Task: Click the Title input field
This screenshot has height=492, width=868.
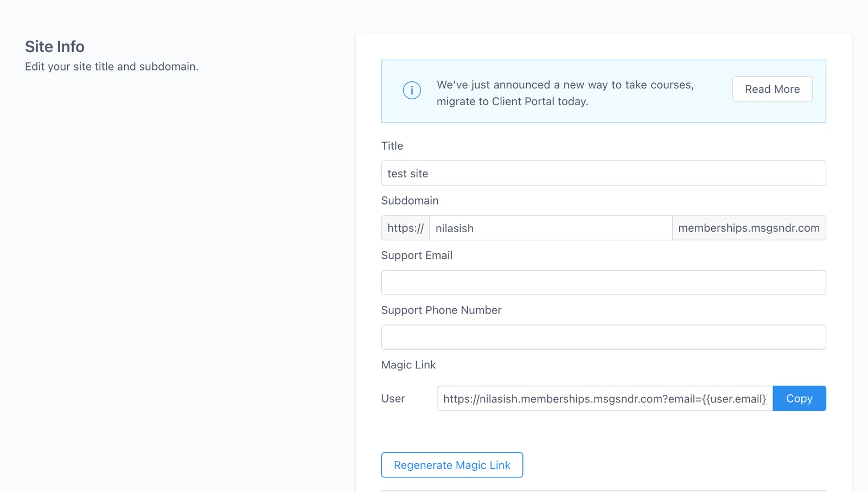Action: (603, 173)
